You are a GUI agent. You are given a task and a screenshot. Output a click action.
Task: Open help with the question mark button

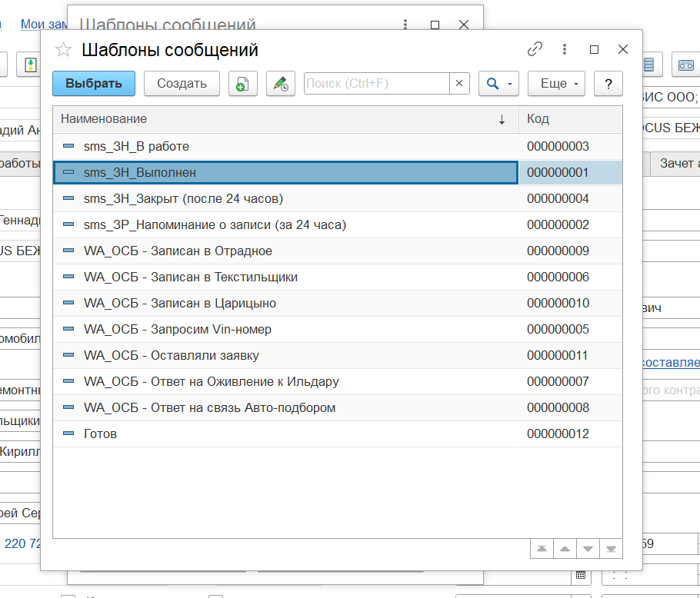click(x=608, y=84)
